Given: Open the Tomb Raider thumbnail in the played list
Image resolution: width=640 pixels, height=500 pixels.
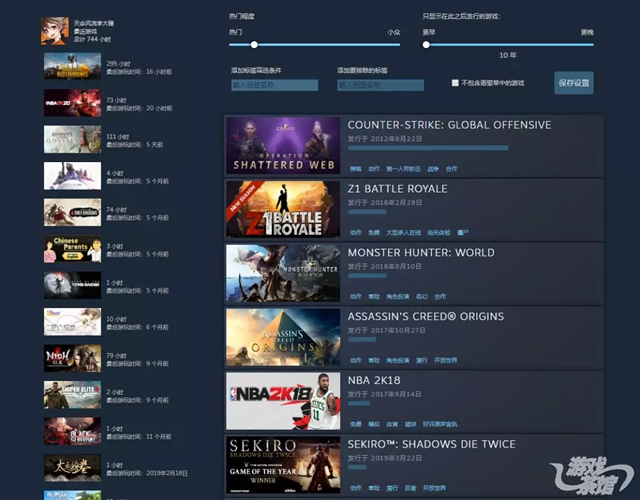Looking at the screenshot, I should (x=72, y=285).
